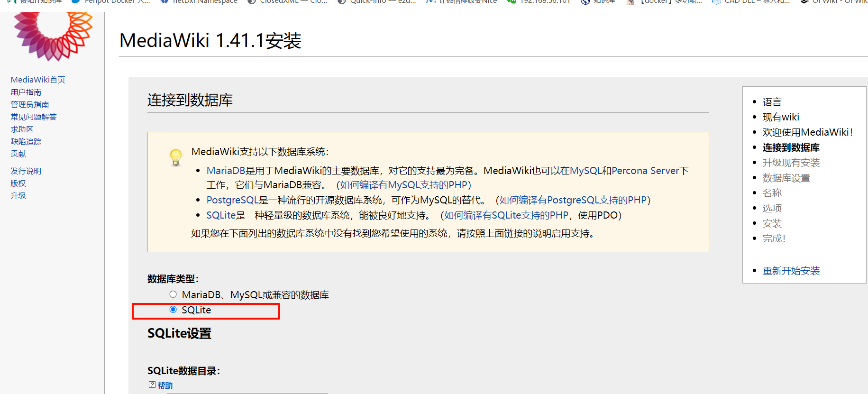This screenshot has height=394, width=868.
Task: Click 重新开始安装 to restart installation
Action: coord(791,271)
